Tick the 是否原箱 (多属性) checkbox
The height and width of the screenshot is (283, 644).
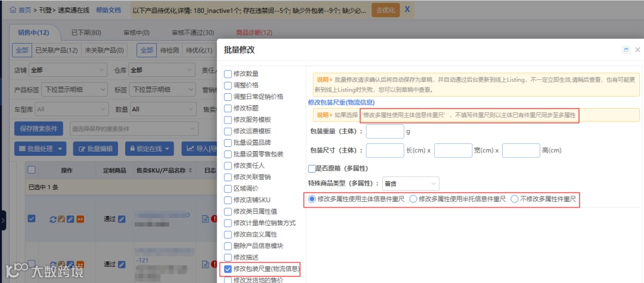[x=312, y=168]
